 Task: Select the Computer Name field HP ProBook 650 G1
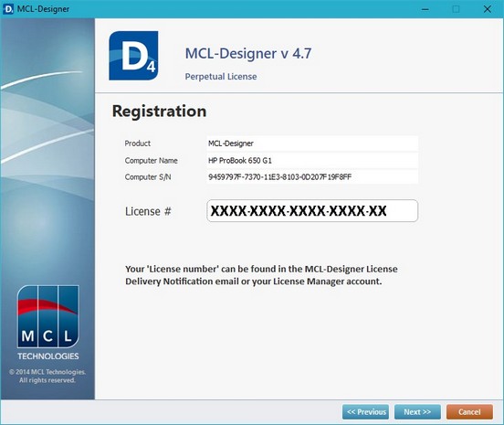312,160
